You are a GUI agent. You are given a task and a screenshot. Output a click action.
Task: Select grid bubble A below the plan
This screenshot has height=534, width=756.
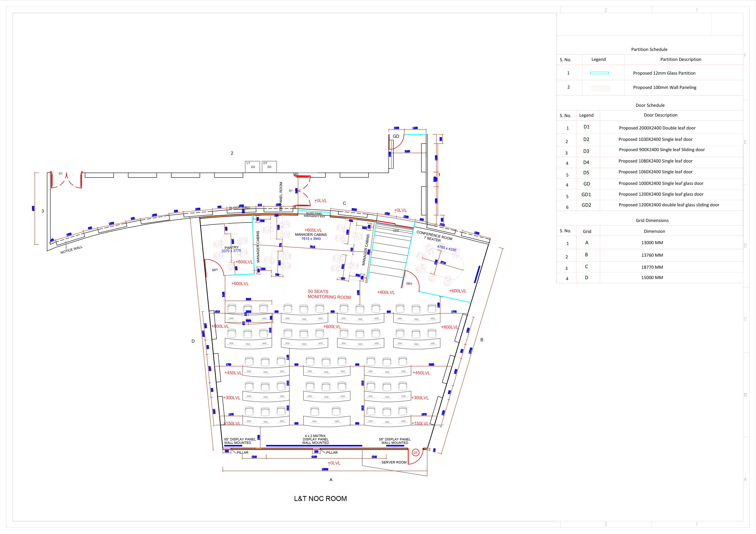tap(331, 480)
